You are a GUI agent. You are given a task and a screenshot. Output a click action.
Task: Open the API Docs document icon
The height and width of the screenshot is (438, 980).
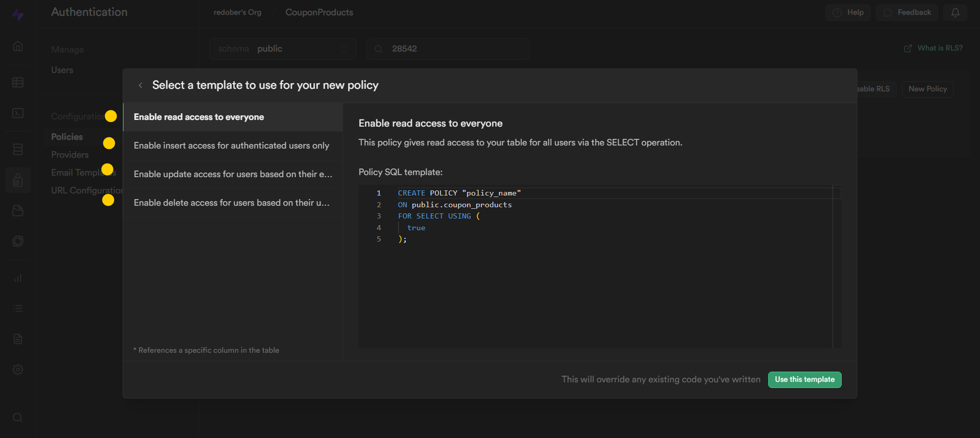pos(18,339)
